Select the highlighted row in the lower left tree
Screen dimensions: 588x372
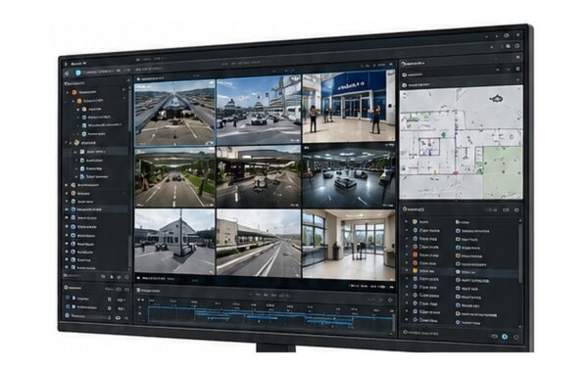tap(97, 209)
